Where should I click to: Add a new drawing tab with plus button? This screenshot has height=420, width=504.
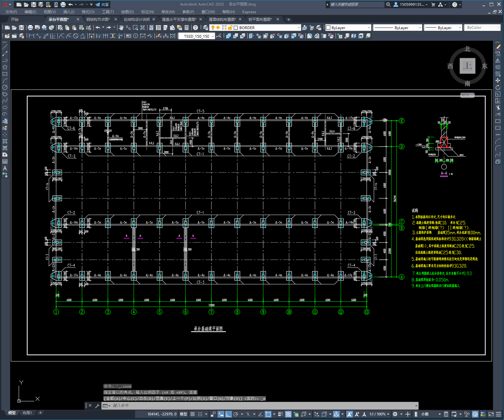[x=288, y=19]
